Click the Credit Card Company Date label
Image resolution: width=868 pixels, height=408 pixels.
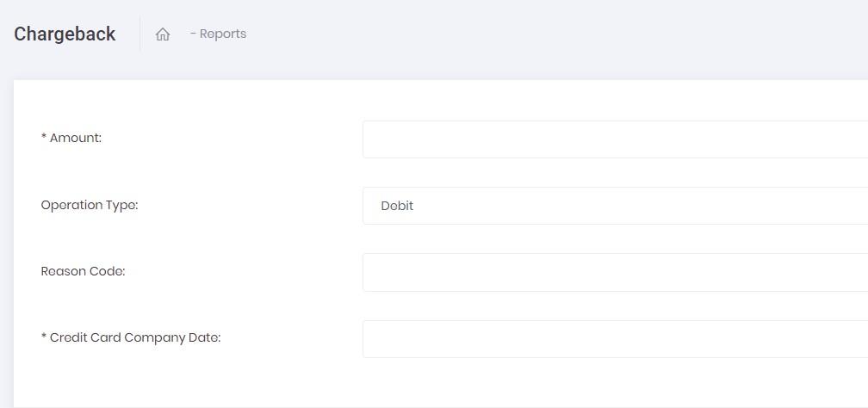131,337
